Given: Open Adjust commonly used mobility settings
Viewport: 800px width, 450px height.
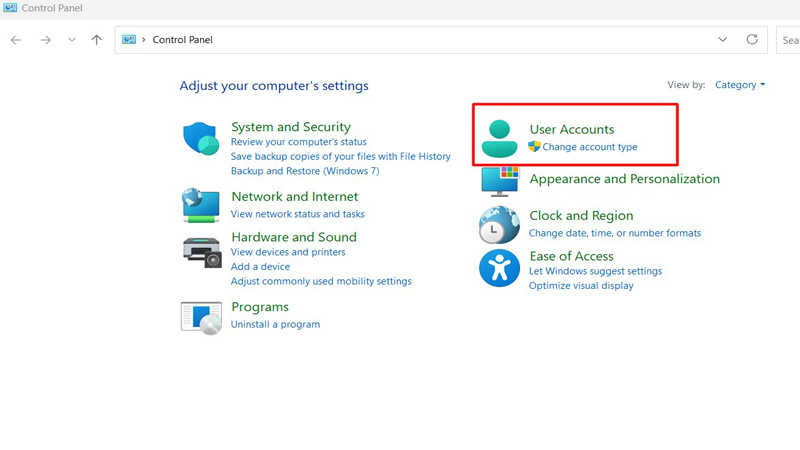Looking at the screenshot, I should click(321, 281).
